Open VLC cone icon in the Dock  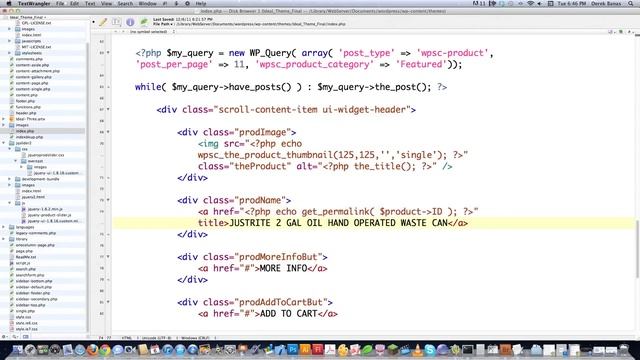coord(418,350)
